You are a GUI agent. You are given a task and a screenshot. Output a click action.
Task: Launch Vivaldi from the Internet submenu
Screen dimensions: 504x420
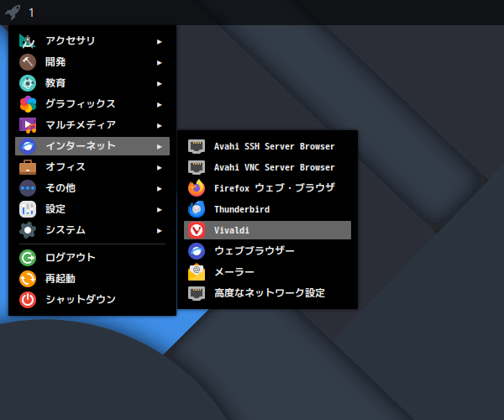[267, 230]
